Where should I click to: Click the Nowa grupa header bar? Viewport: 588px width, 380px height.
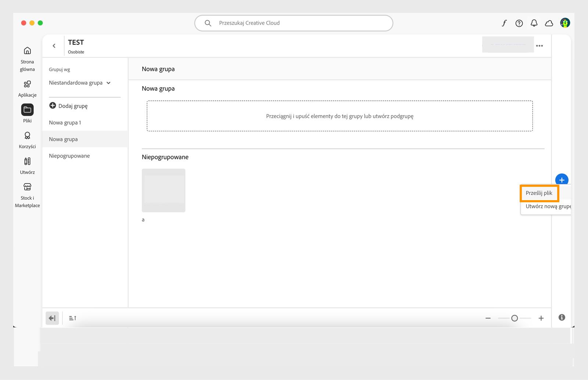coord(340,69)
